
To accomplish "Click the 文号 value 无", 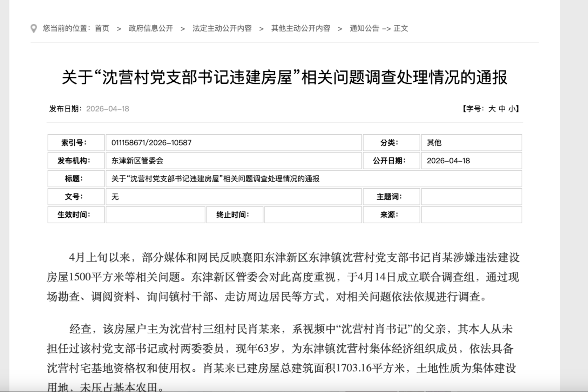I will coord(115,197).
